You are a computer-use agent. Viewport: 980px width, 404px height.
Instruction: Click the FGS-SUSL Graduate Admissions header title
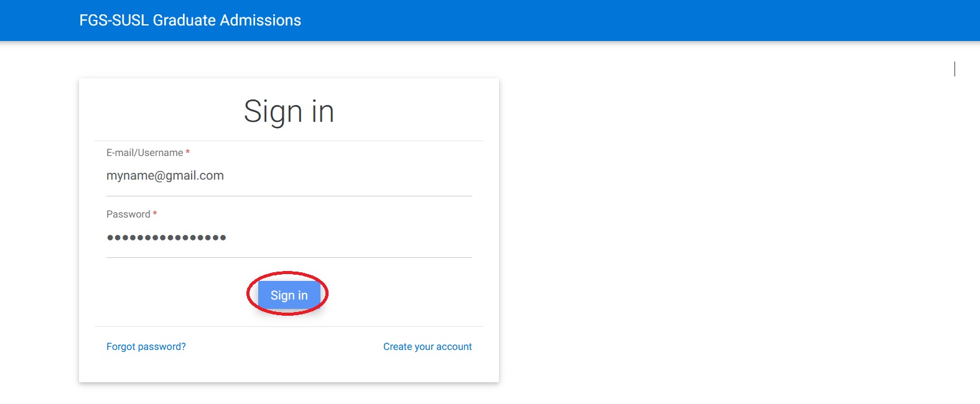pos(190,21)
